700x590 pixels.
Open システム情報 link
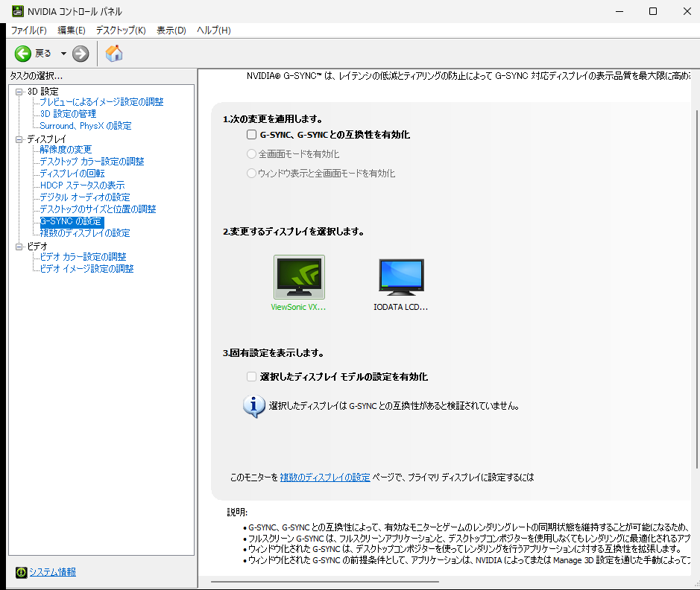pyautogui.click(x=52, y=572)
